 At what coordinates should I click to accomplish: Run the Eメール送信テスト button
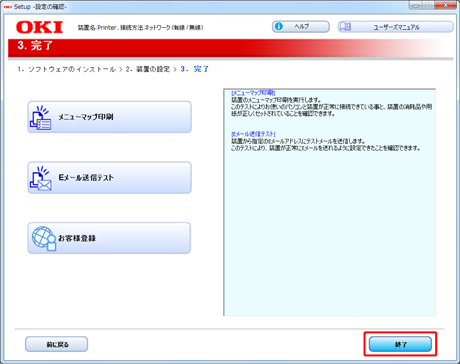click(x=109, y=178)
